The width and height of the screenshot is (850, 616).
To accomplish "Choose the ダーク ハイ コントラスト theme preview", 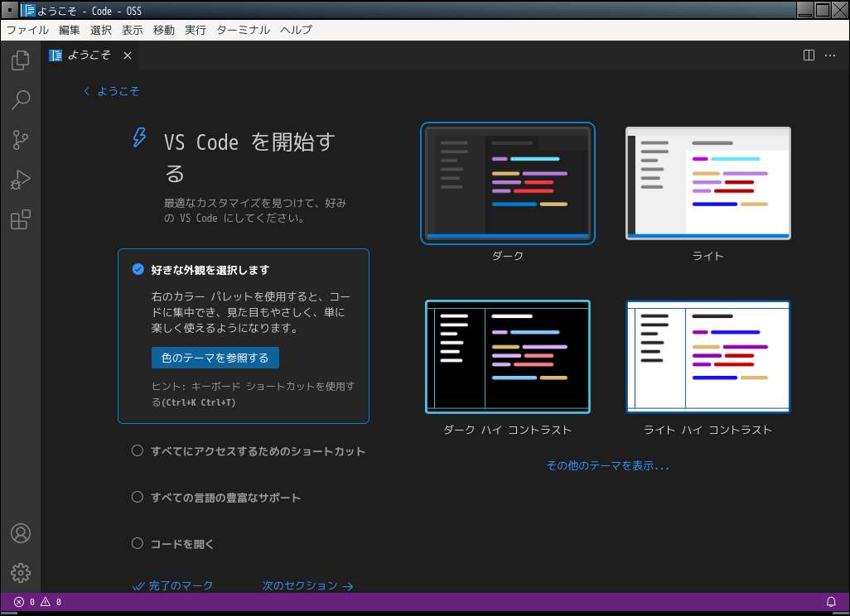I will [x=507, y=357].
